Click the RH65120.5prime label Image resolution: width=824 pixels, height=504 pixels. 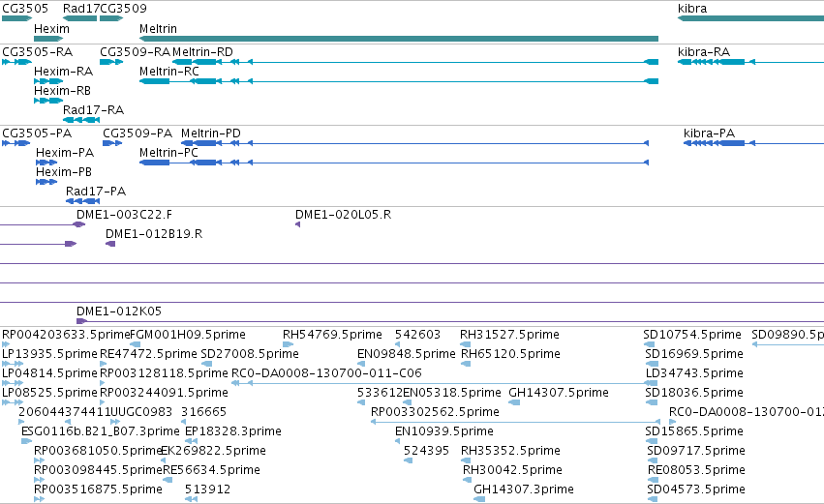(510, 354)
